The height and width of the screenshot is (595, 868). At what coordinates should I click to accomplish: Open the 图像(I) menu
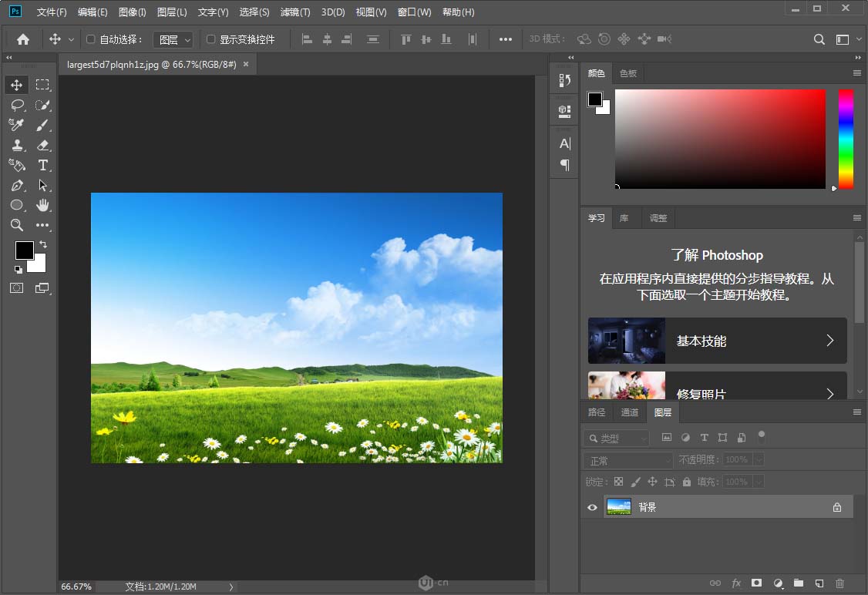click(x=133, y=12)
